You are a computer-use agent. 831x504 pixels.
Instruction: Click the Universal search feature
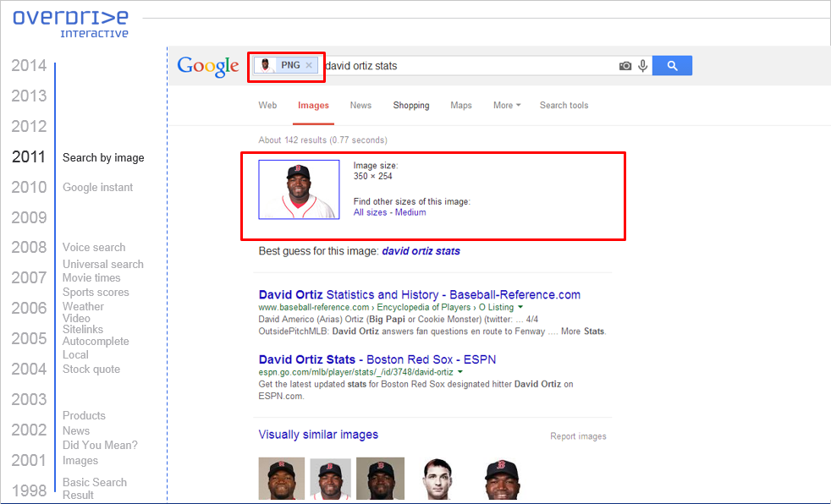coord(102,264)
